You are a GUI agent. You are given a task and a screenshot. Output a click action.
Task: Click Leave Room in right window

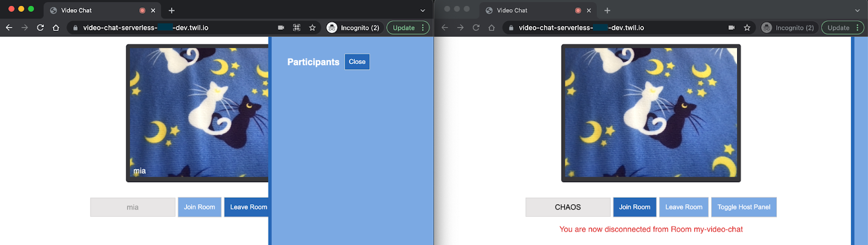tap(684, 207)
